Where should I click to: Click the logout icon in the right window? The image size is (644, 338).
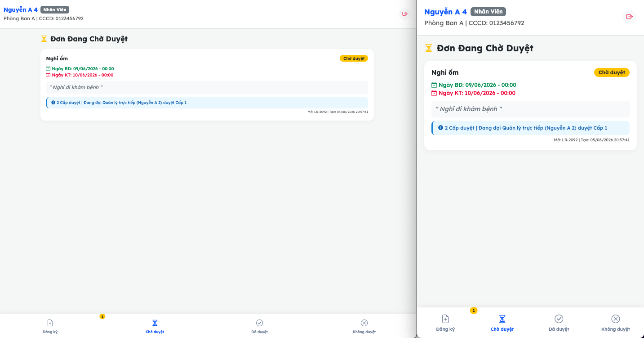pos(630,17)
